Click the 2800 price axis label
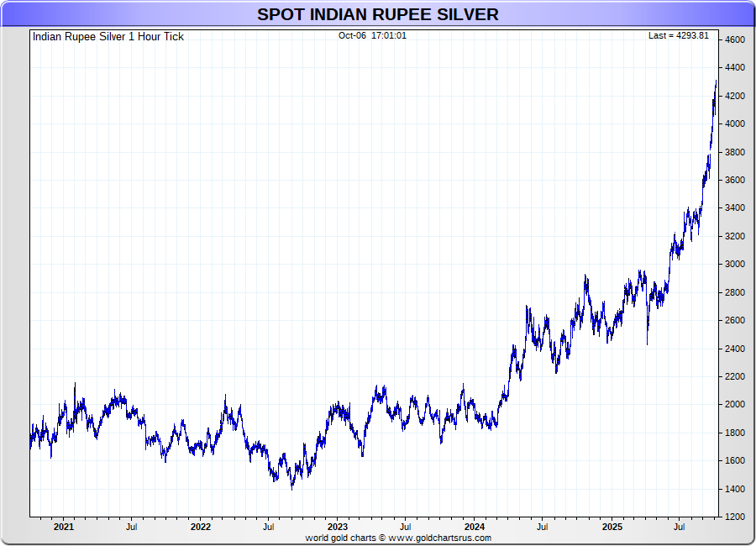This screenshot has width=756, height=546. 735,293
